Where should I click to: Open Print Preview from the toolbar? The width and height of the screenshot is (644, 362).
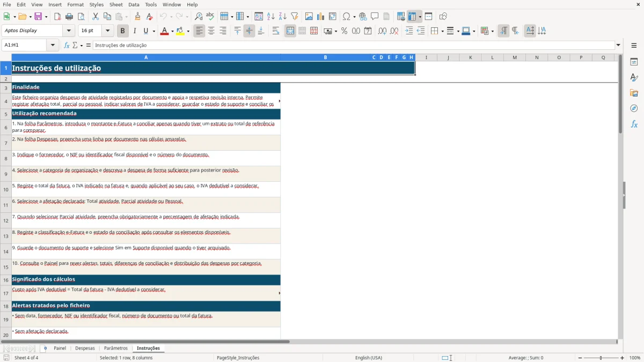click(x=80, y=17)
